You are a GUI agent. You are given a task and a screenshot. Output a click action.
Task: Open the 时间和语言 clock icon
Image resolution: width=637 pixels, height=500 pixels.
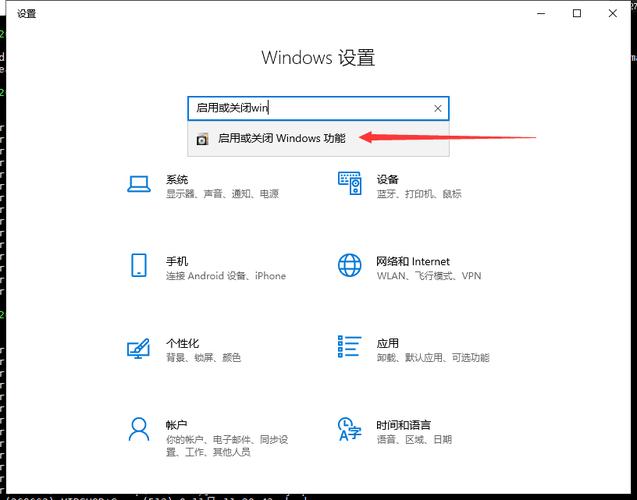pyautogui.click(x=349, y=429)
